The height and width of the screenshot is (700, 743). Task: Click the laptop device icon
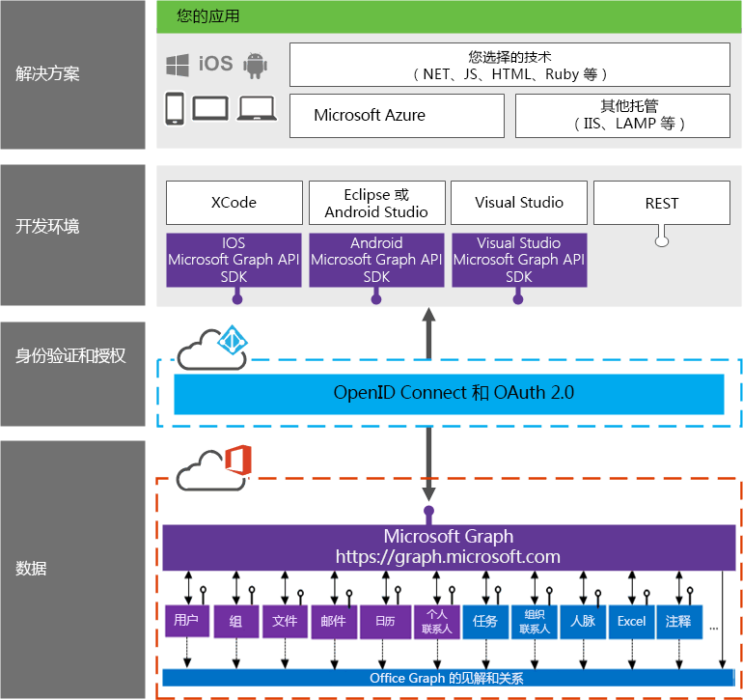coord(258,108)
